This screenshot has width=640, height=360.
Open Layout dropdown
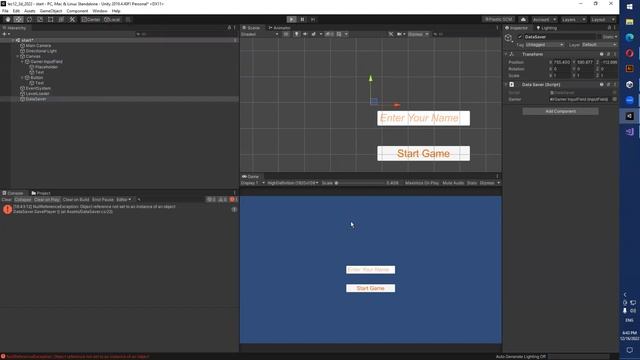coord(603,20)
